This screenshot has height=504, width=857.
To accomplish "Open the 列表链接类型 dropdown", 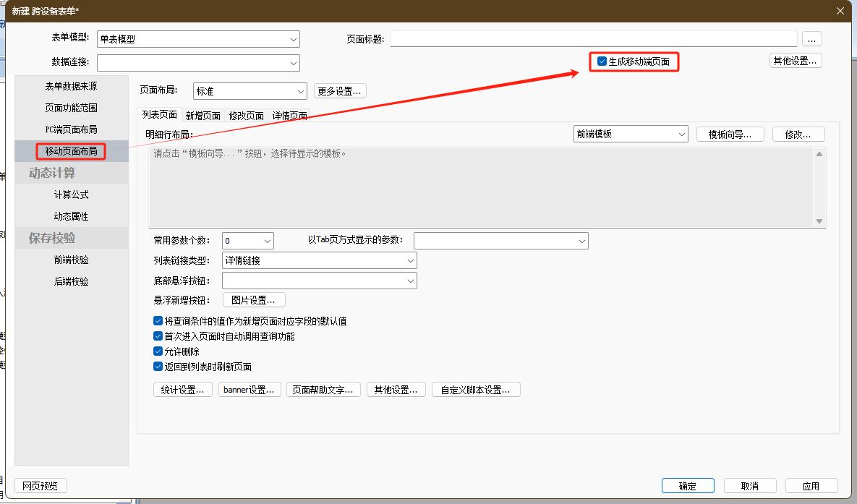I will (x=410, y=260).
